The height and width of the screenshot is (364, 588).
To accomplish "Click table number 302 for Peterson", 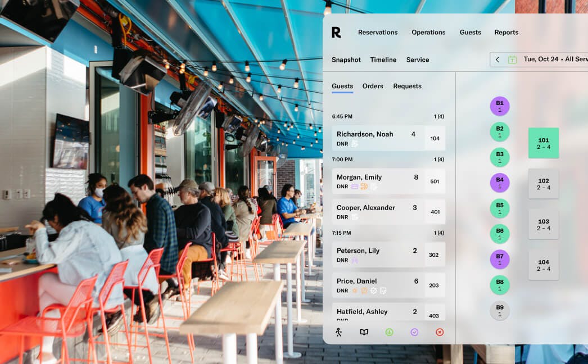I will 434,255.
